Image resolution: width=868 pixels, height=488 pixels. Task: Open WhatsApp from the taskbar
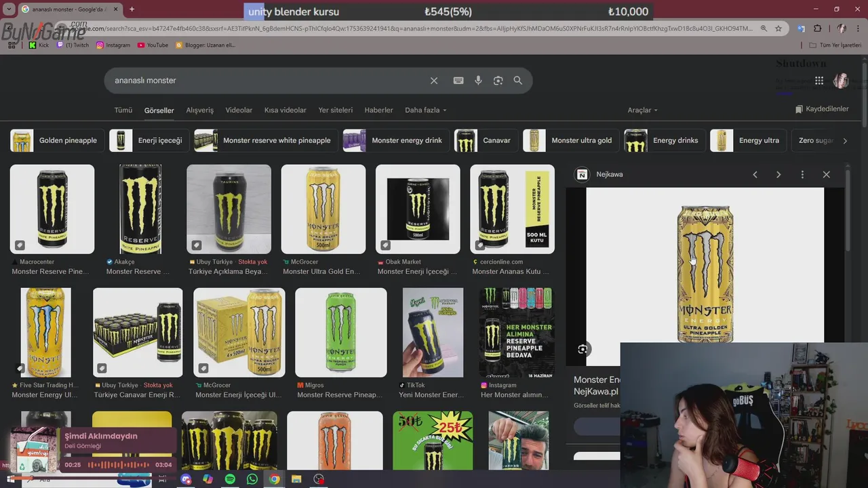pyautogui.click(x=252, y=479)
